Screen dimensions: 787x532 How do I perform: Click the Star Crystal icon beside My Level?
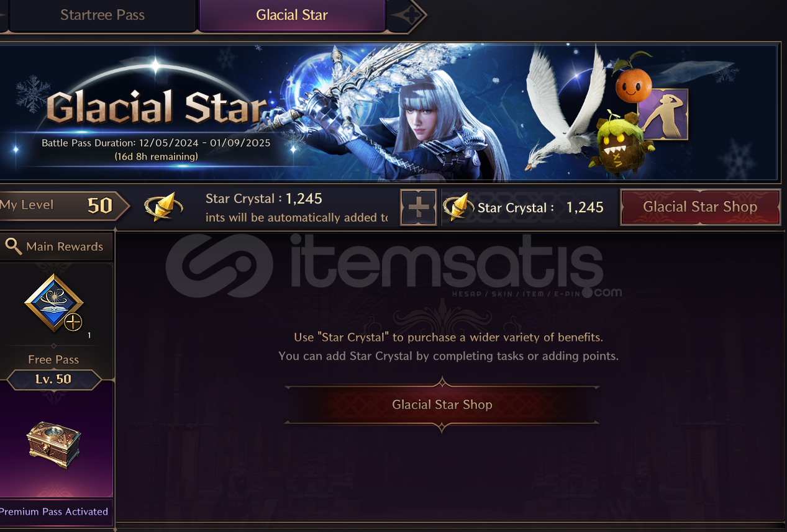163,207
